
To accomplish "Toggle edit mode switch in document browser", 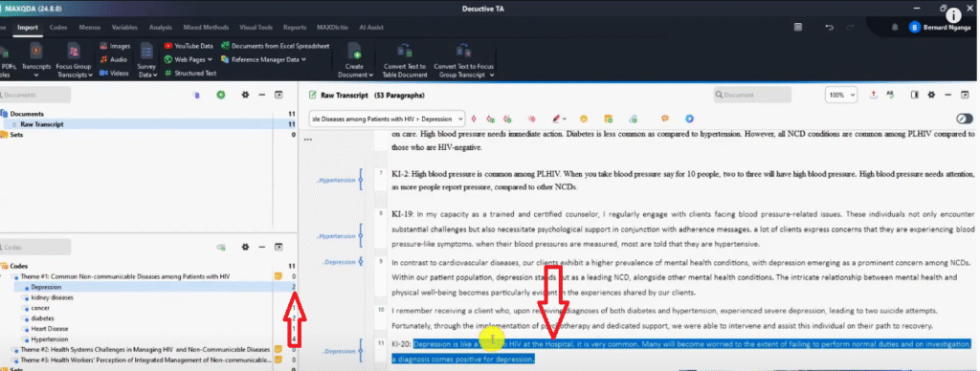I will click(x=965, y=119).
